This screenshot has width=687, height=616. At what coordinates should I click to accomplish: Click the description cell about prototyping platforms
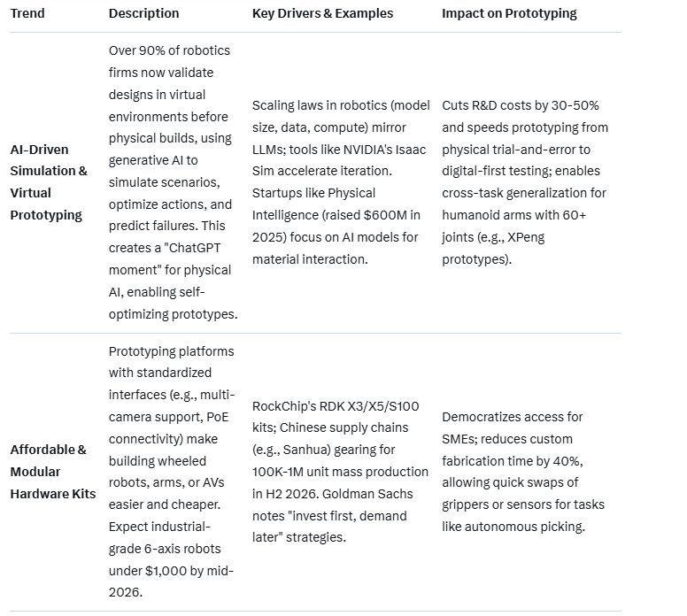(x=168, y=471)
